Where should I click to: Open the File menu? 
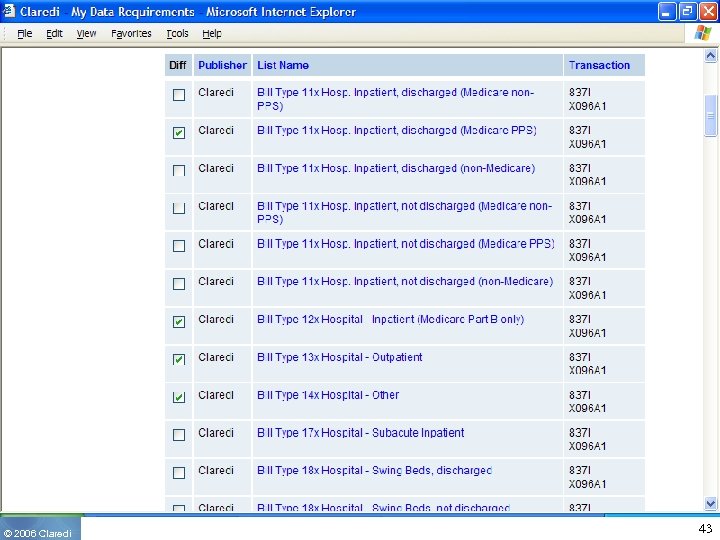point(25,34)
